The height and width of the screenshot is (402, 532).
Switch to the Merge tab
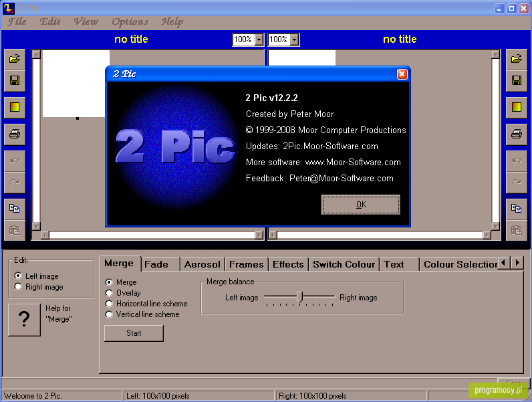(120, 264)
